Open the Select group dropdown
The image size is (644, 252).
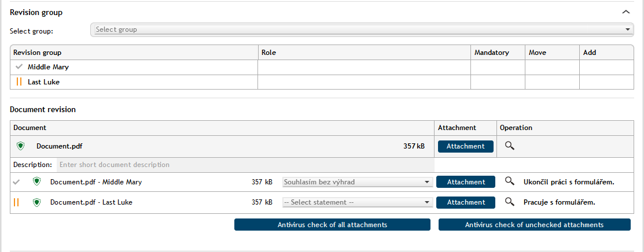tap(362, 29)
